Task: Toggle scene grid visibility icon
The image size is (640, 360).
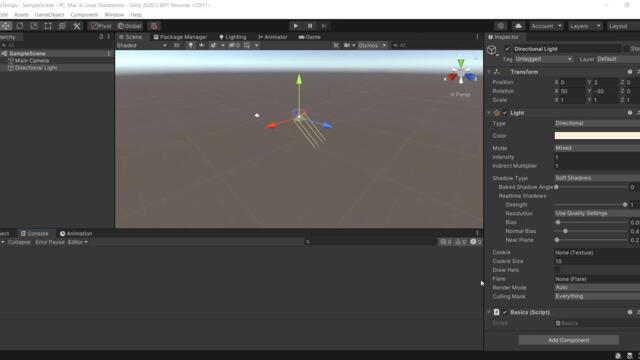Action: pos(247,45)
